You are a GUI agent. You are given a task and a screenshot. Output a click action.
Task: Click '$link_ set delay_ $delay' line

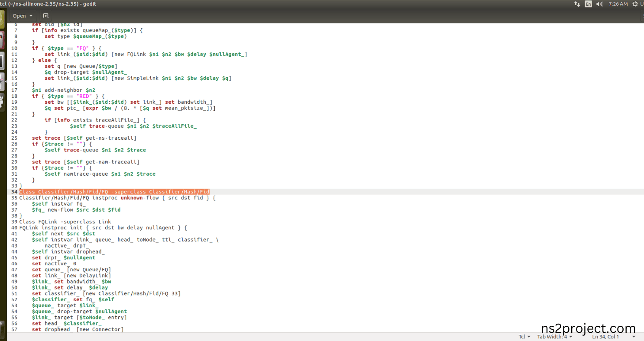click(70, 288)
